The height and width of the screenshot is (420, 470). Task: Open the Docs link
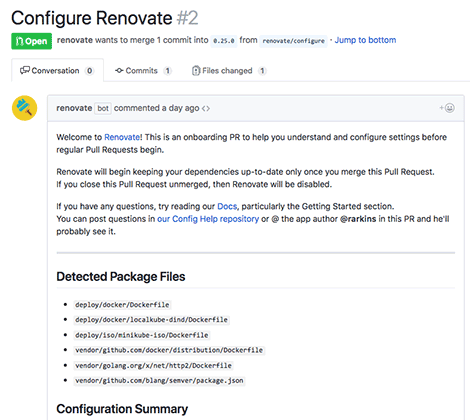coord(227,206)
